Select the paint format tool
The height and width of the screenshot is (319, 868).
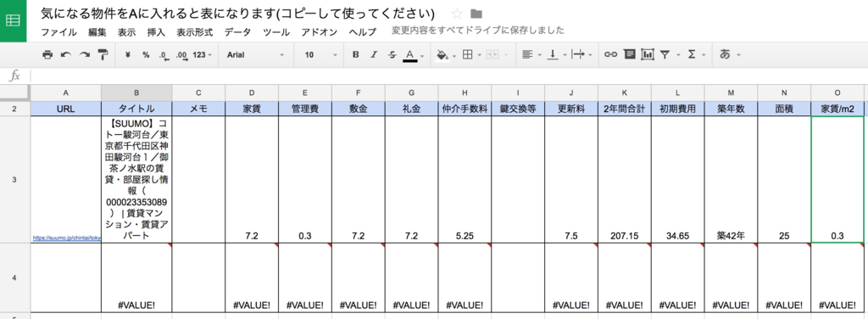(103, 54)
